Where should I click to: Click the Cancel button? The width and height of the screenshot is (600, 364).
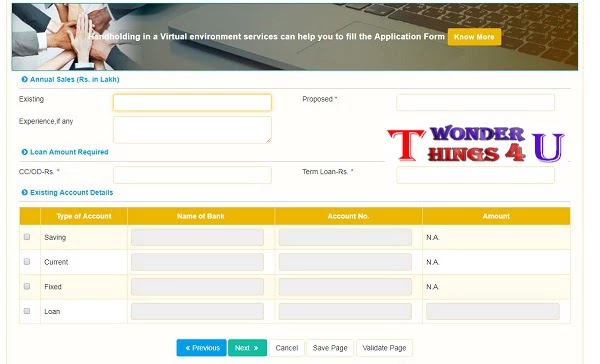click(x=287, y=348)
